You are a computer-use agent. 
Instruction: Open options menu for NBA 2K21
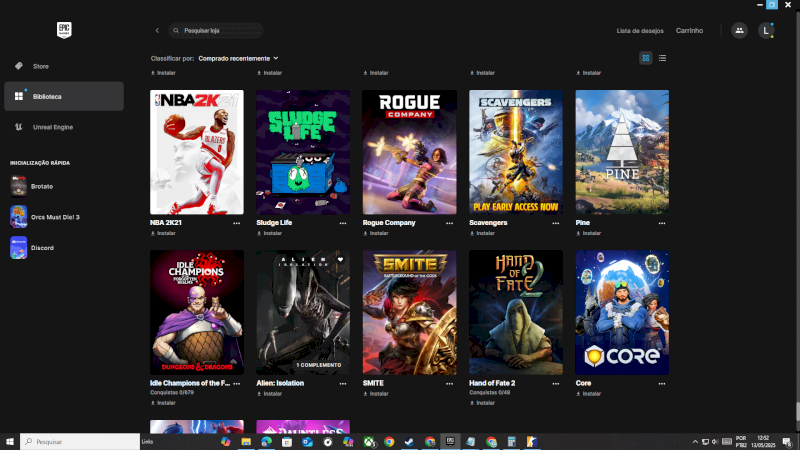[237, 223]
